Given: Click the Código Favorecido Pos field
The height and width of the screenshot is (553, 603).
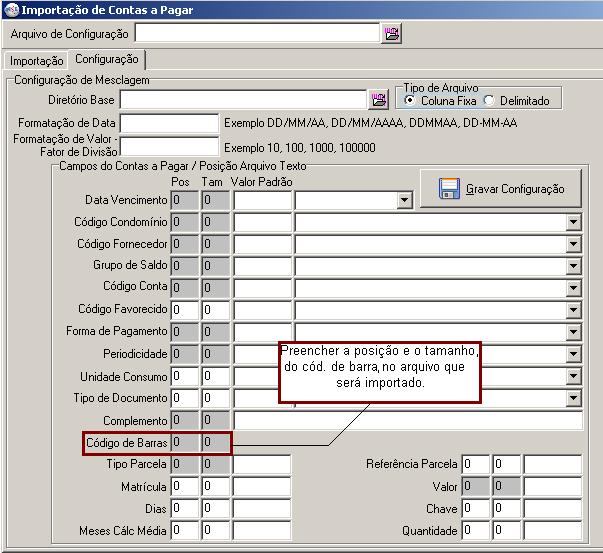Looking at the screenshot, I should 184,310.
